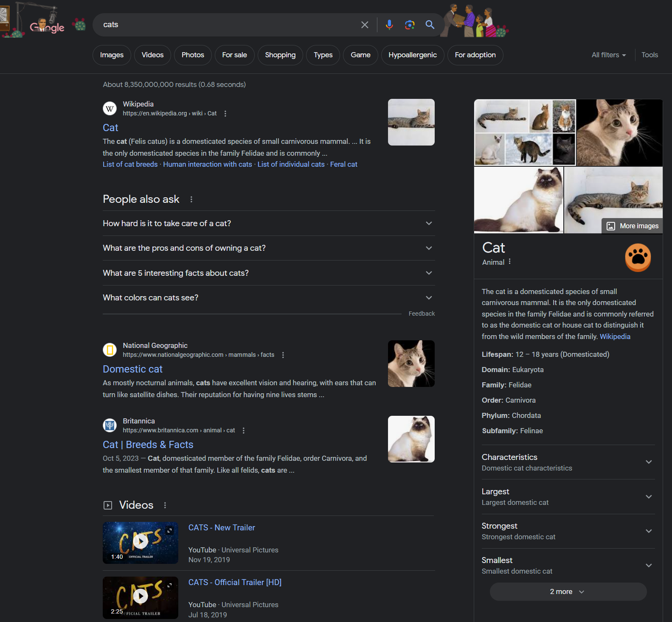The height and width of the screenshot is (622, 672).
Task: Open Google Lens image search icon
Action: pyautogui.click(x=410, y=25)
